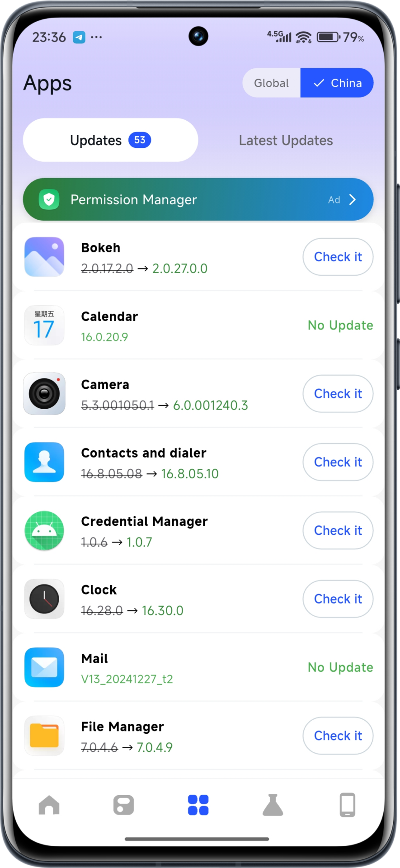Tap the Permission Manager shield icon
The height and width of the screenshot is (868, 400).
pos(49,199)
